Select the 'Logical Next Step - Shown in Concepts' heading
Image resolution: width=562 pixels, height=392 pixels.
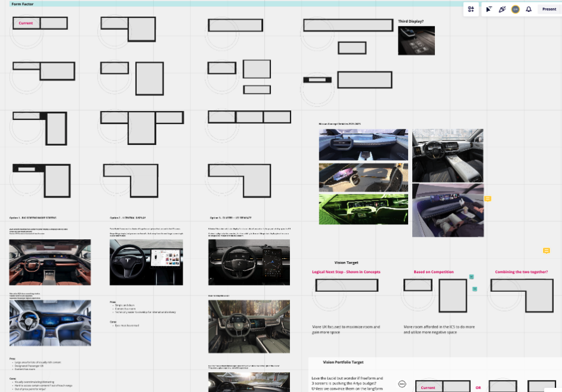346,272
